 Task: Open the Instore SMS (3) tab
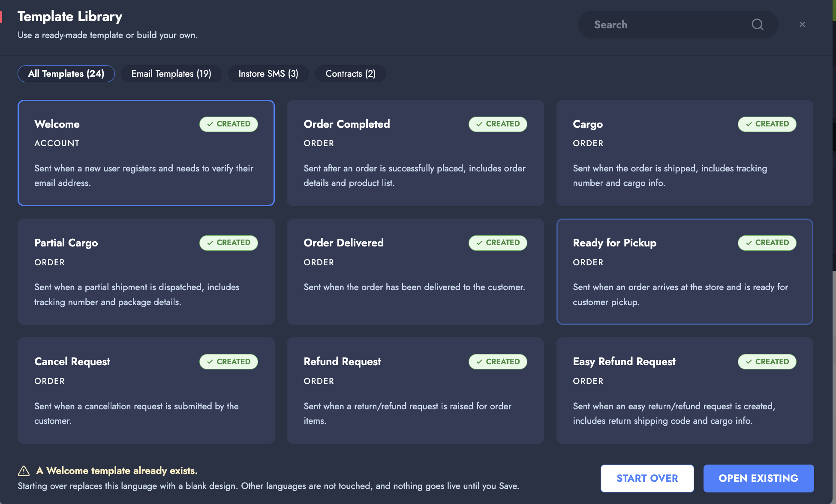pyautogui.click(x=268, y=74)
